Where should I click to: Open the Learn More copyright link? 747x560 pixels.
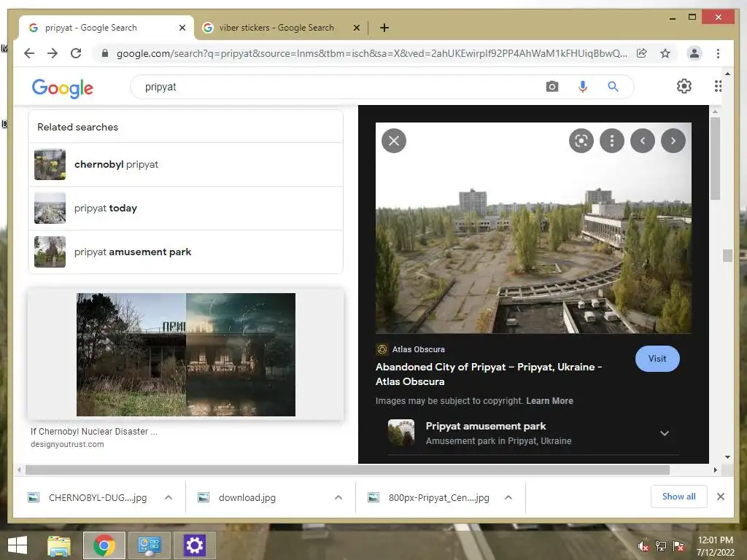549,401
